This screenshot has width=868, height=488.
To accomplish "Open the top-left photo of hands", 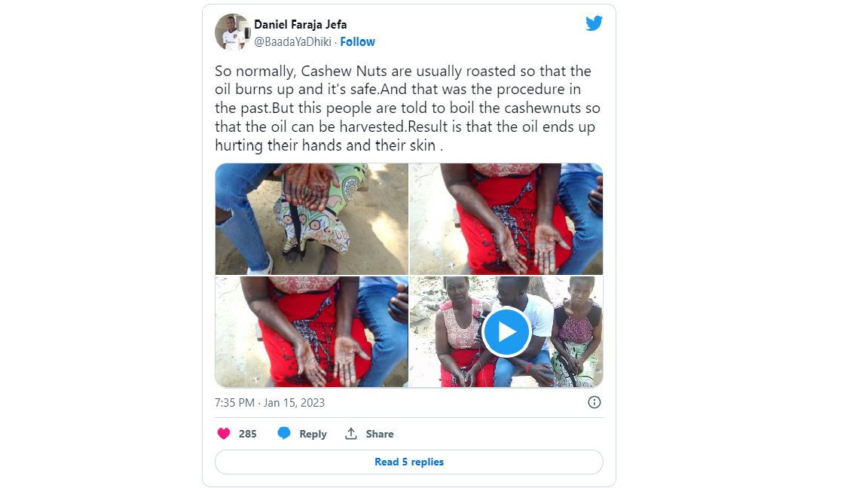I will tap(311, 218).
